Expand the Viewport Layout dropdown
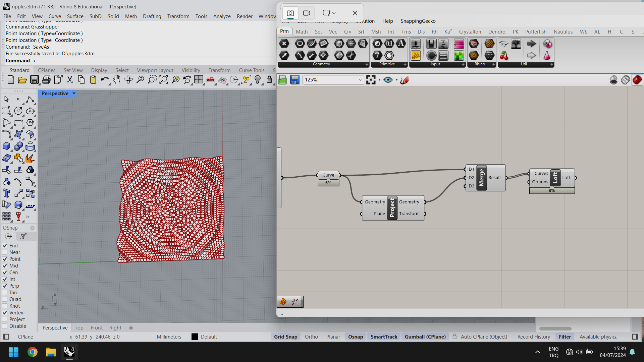The width and height of the screenshot is (644, 362). (155, 70)
